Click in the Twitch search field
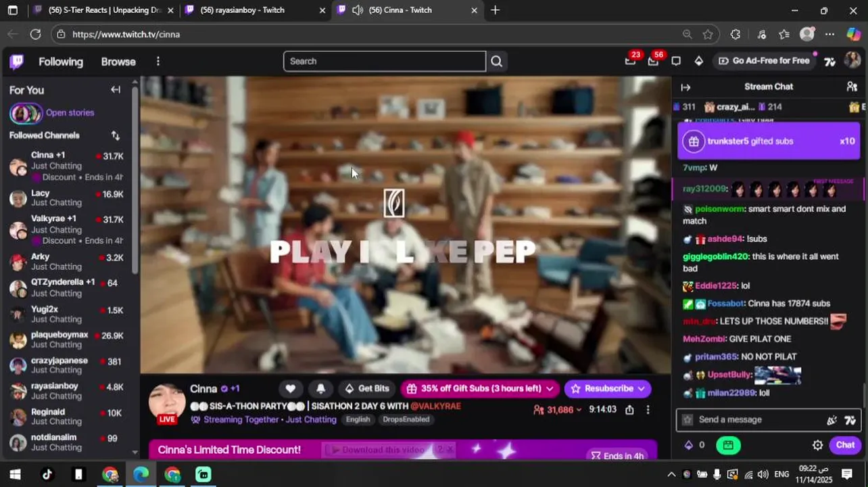This screenshot has height=487, width=868. 385,62
